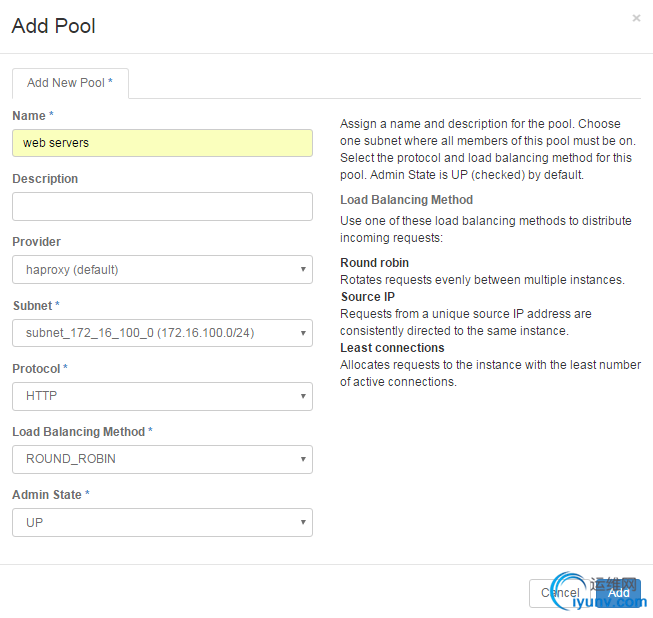Click the 'Round robin' help heading

(x=373, y=264)
